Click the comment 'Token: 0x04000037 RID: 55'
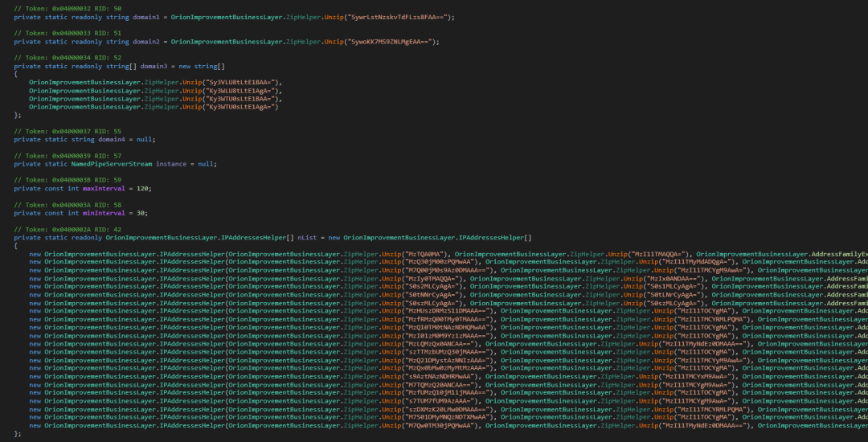Viewport: 868px width, 442px height. 68,131
